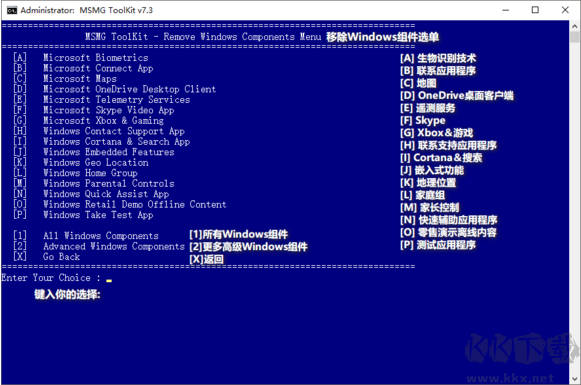Click the window title "Administrator: MSMG ToolKit v7.3"
The width and height of the screenshot is (581, 385).
(87, 10)
